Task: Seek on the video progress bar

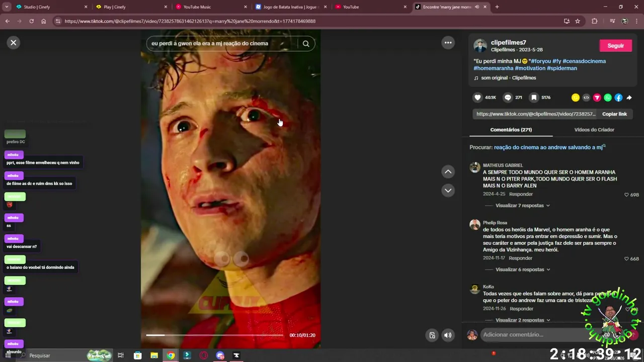Action: (x=215, y=335)
